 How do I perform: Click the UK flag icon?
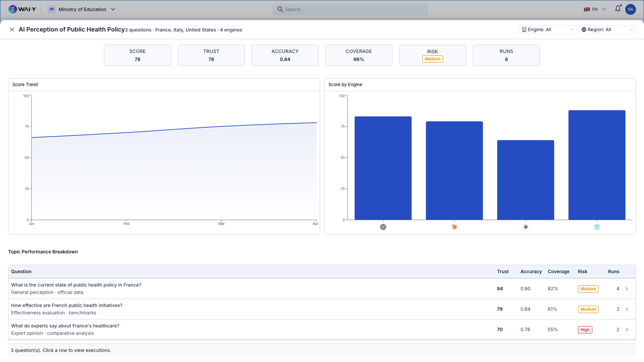[x=587, y=9]
